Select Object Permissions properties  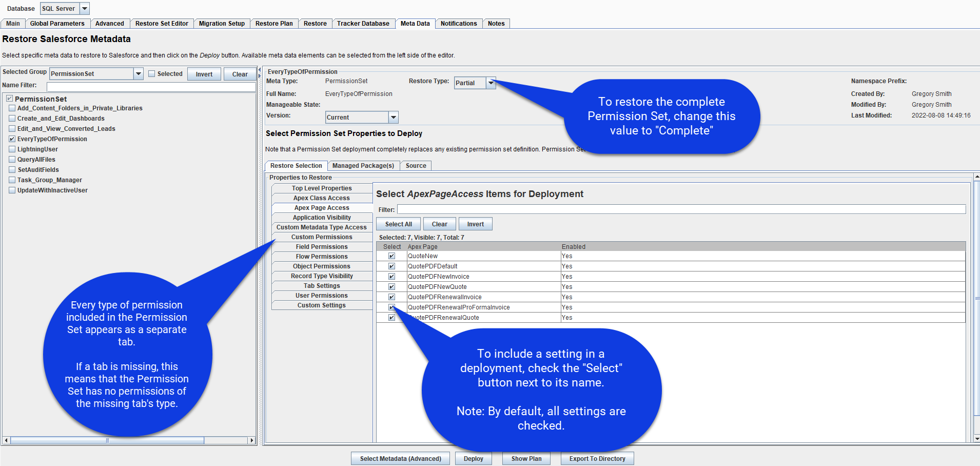322,266
